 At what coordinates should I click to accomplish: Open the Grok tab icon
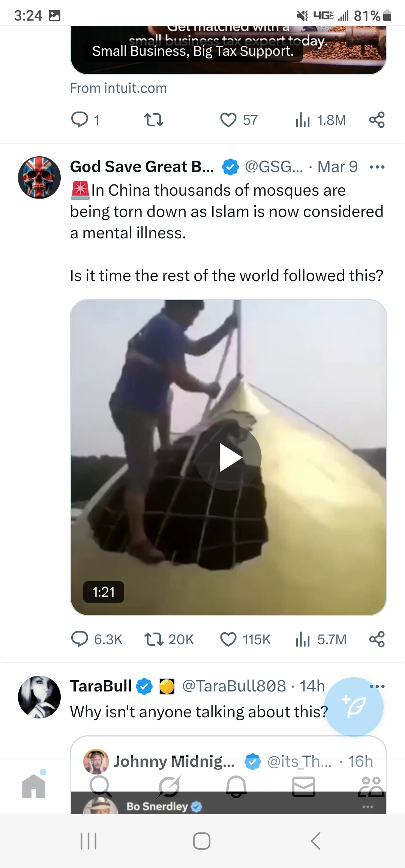click(168, 786)
